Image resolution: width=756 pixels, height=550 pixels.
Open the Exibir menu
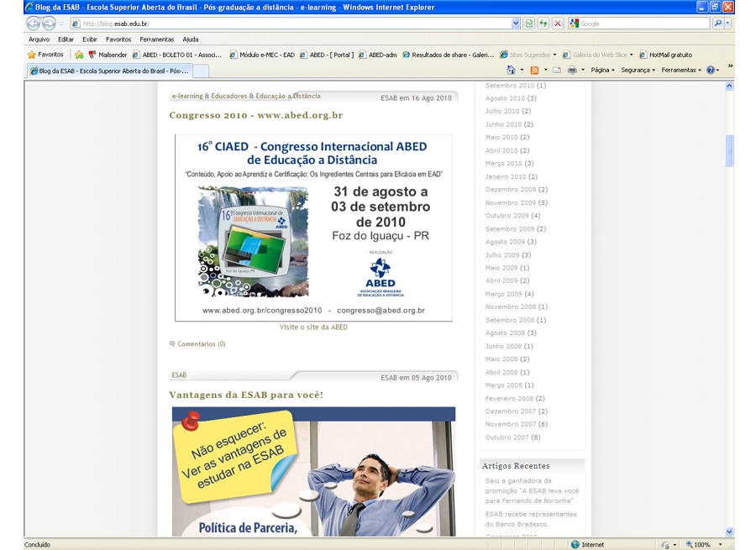90,39
